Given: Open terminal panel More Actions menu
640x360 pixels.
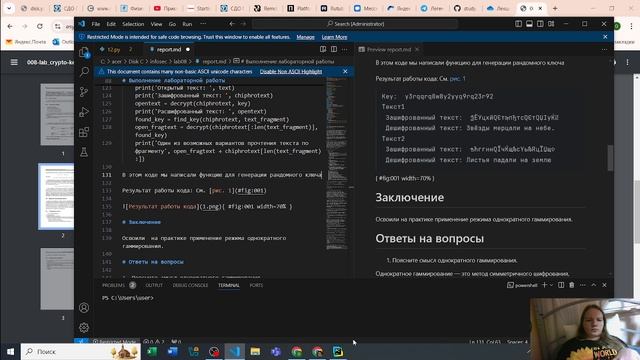Looking at the screenshot, I should (x=583, y=285).
